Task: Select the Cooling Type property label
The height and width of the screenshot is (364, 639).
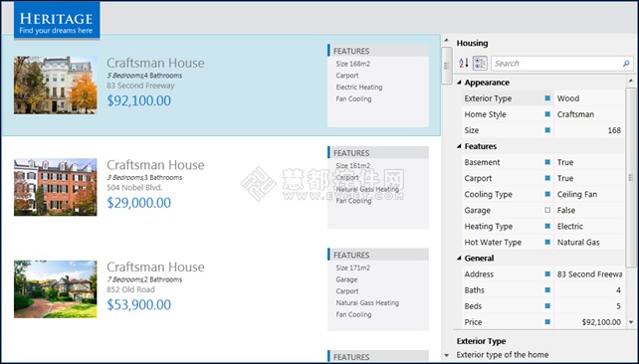Action: [x=489, y=195]
